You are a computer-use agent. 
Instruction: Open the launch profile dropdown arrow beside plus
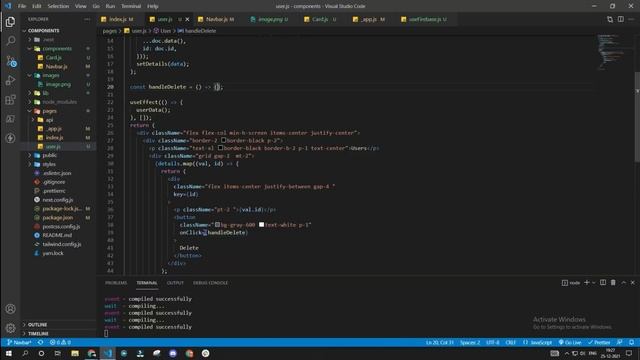(593, 282)
